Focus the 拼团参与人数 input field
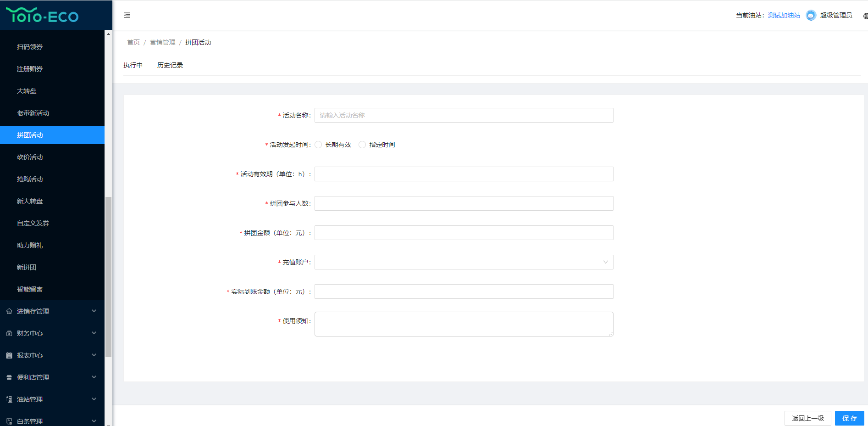Screen dimensions: 868x426 click(464, 203)
